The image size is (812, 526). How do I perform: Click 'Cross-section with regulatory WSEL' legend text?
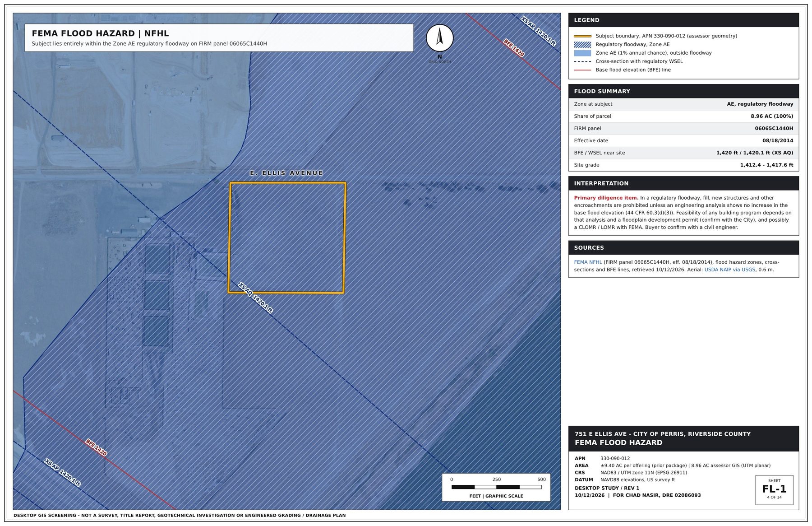[639, 61]
